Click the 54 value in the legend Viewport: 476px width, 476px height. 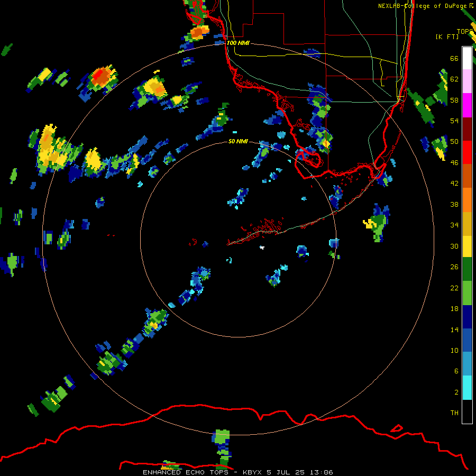point(454,121)
